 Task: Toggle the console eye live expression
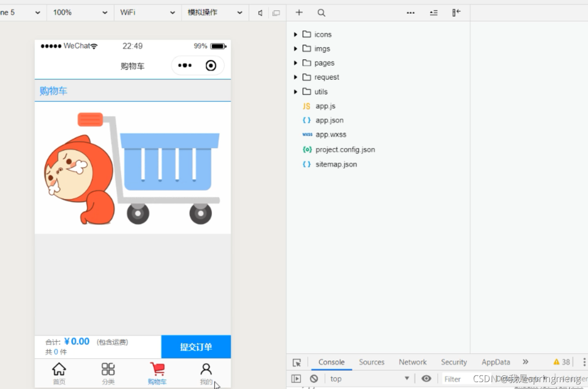[x=426, y=379]
